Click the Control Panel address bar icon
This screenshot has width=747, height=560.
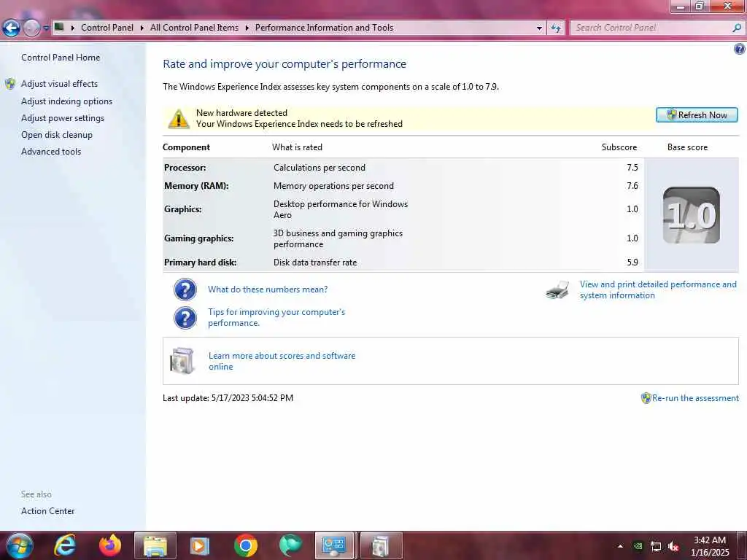tap(60, 27)
